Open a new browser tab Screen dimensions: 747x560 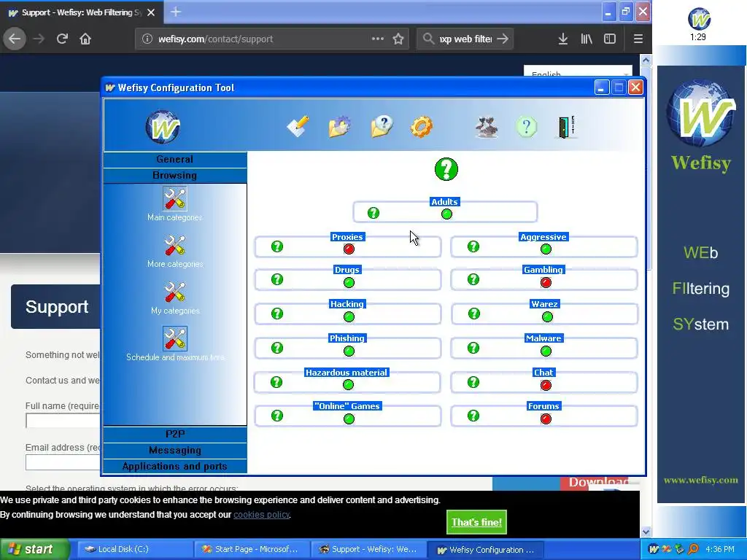[x=176, y=12]
